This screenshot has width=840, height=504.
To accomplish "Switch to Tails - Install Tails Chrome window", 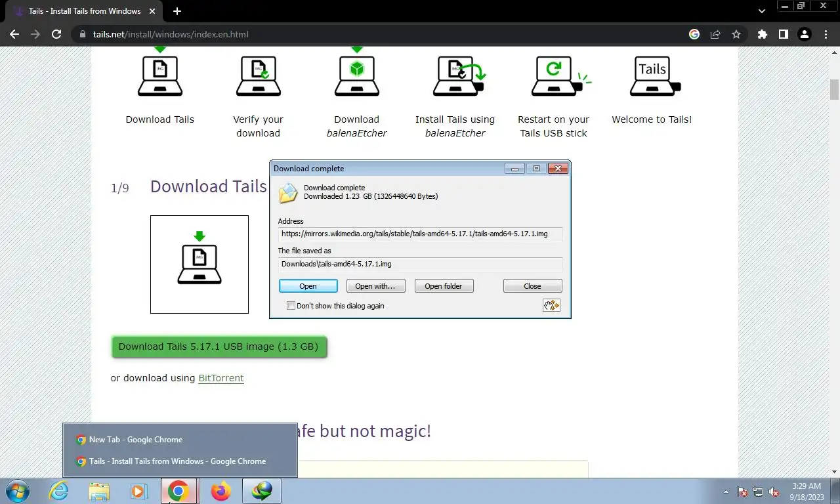I will tap(180, 461).
